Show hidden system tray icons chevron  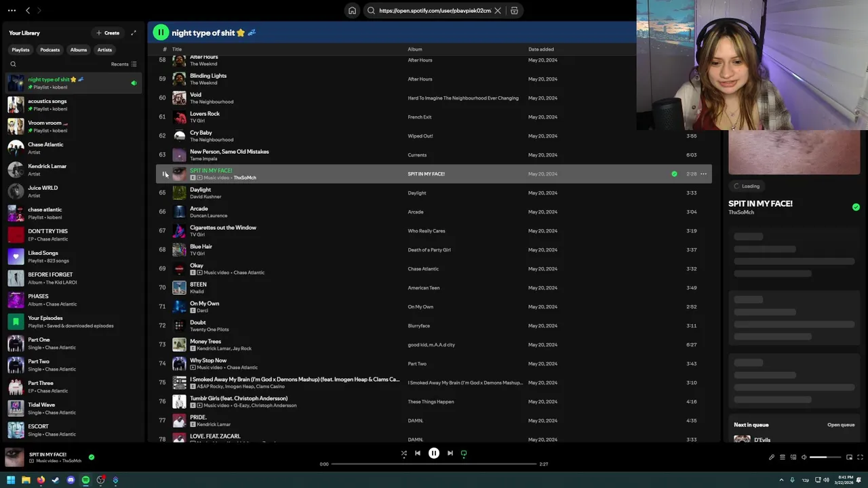tap(781, 480)
